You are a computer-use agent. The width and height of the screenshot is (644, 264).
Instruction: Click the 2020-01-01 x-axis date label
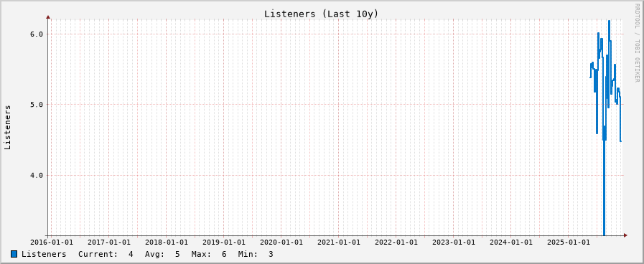pyautogui.click(x=281, y=242)
